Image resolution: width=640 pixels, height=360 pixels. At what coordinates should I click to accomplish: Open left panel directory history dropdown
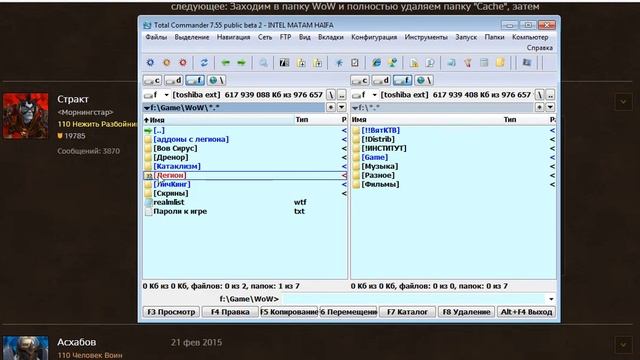pyautogui.click(x=342, y=107)
